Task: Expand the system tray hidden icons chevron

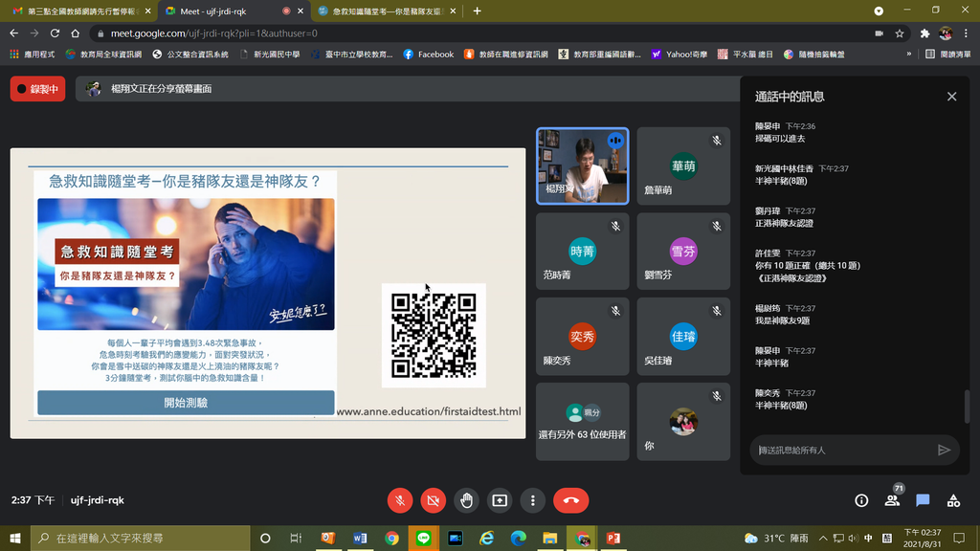Action: (823, 538)
